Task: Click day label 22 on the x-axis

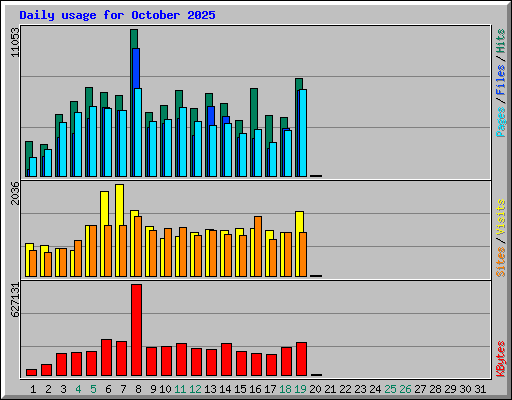Action: click(345, 389)
